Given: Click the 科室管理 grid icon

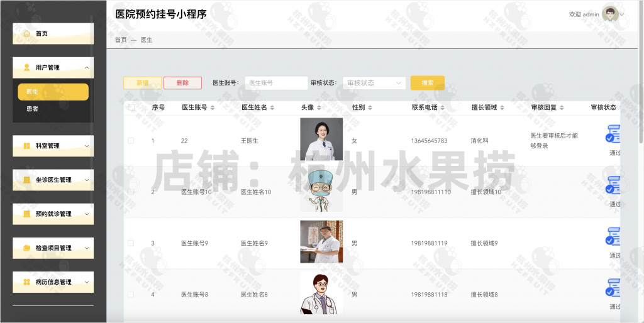Looking at the screenshot, I should point(26,146).
